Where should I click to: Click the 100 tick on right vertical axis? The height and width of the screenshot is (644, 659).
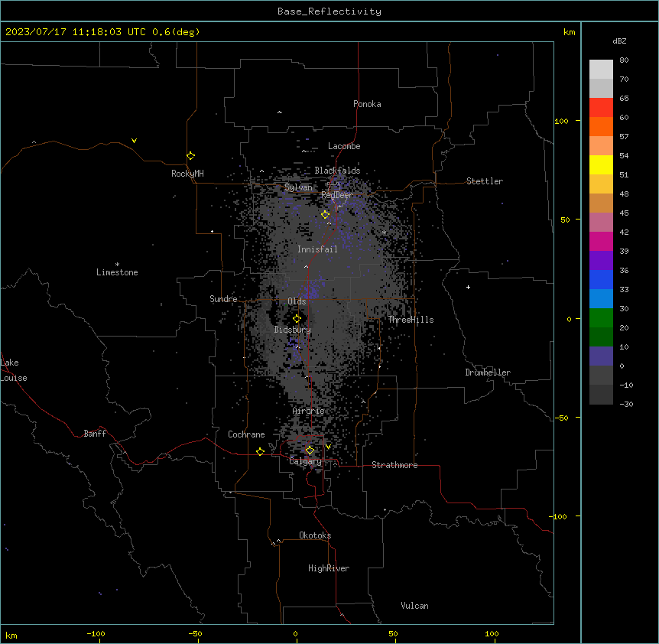[x=561, y=121]
